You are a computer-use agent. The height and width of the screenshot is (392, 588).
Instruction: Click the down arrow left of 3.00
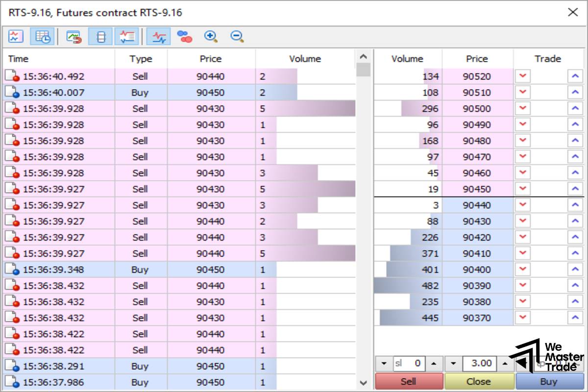point(452,364)
